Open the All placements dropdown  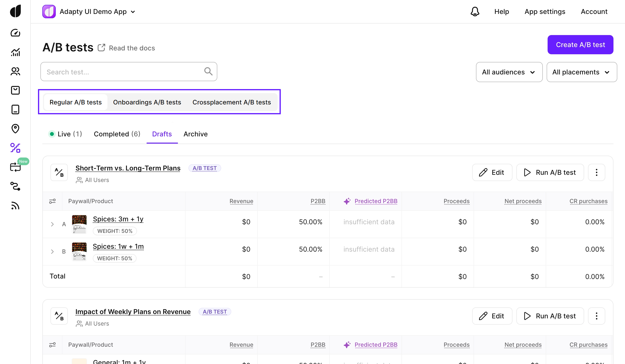tap(581, 72)
